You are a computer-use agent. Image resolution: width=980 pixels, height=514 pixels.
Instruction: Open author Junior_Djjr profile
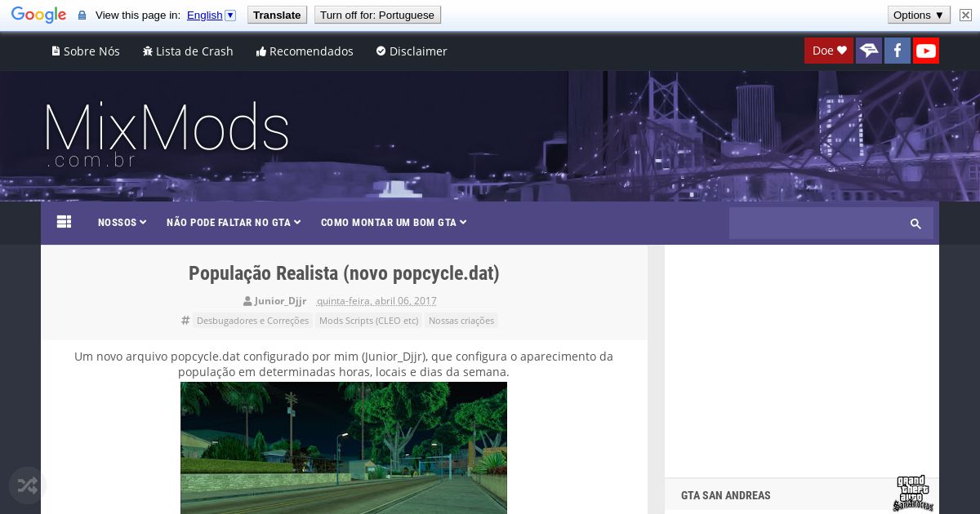click(280, 301)
